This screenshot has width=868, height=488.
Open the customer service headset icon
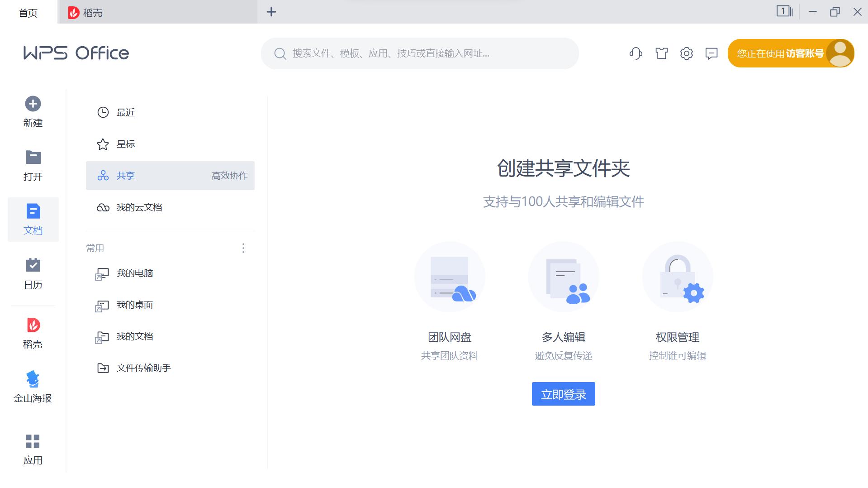(636, 53)
